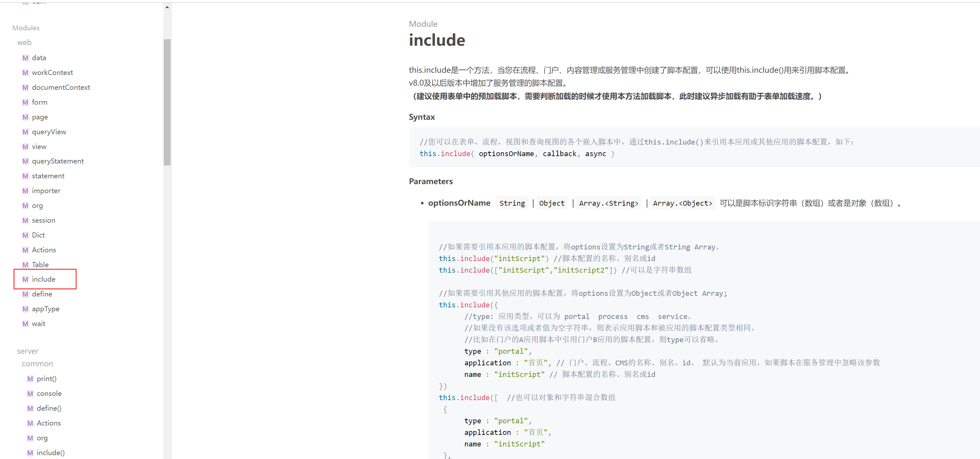The image size is (980, 459).
Task: Open the queryStatement module entry
Action: (x=58, y=161)
